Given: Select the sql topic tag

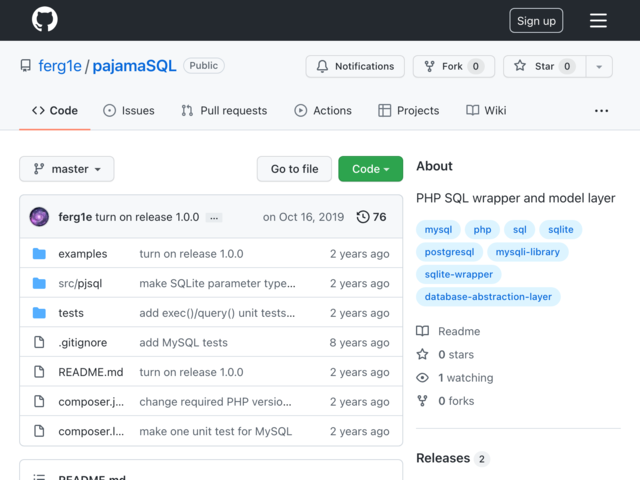Looking at the screenshot, I should (520, 229).
